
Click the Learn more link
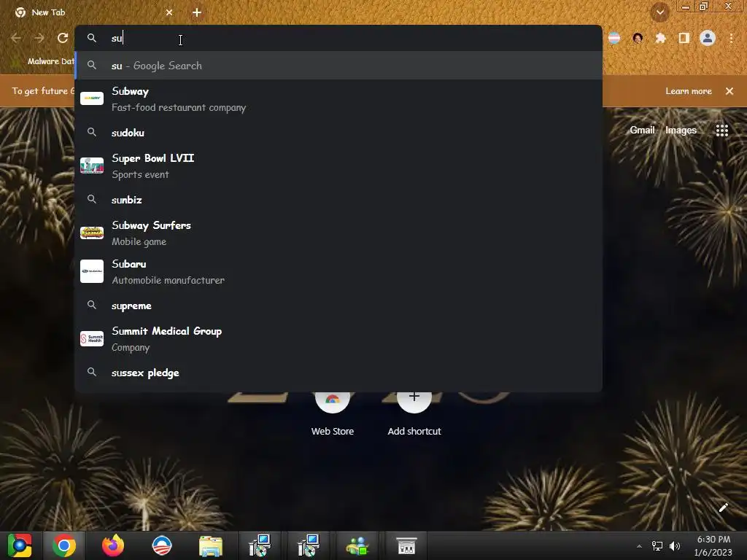point(689,91)
